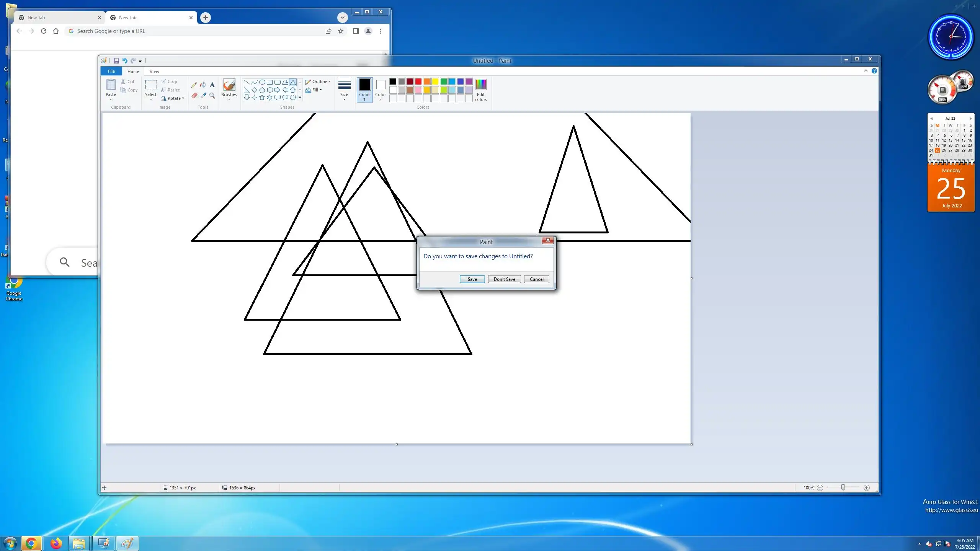Screen dimensions: 980x551
Task: Click the Magnifier tool
Action: [x=212, y=96]
